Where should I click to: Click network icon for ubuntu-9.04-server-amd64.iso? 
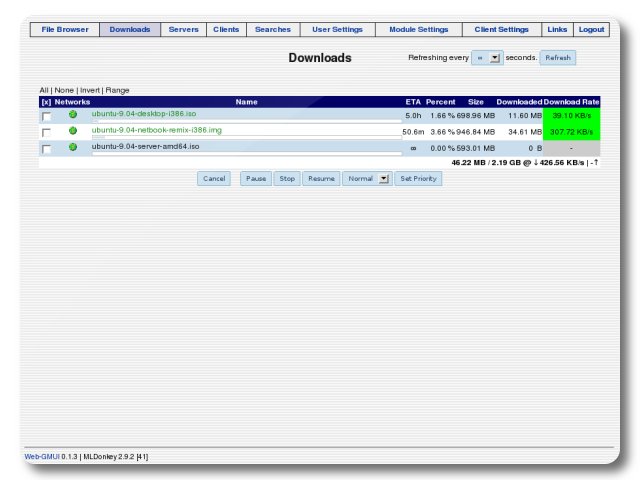tap(73, 147)
